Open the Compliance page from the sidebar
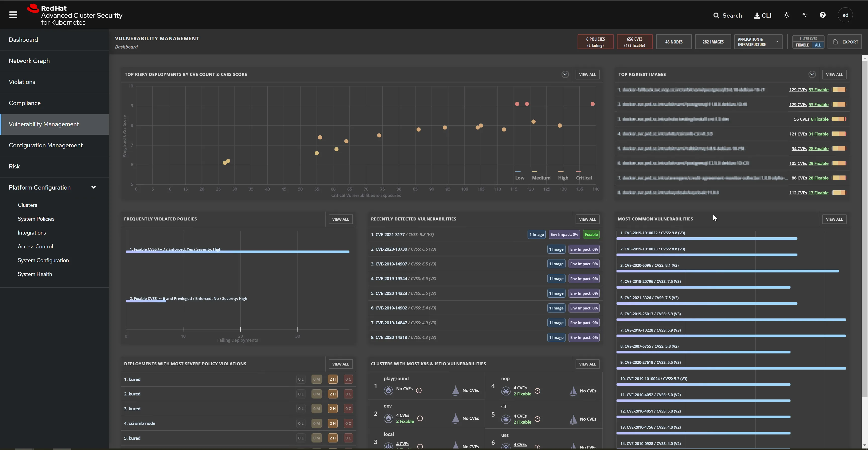This screenshot has width=868, height=450. tap(25, 103)
